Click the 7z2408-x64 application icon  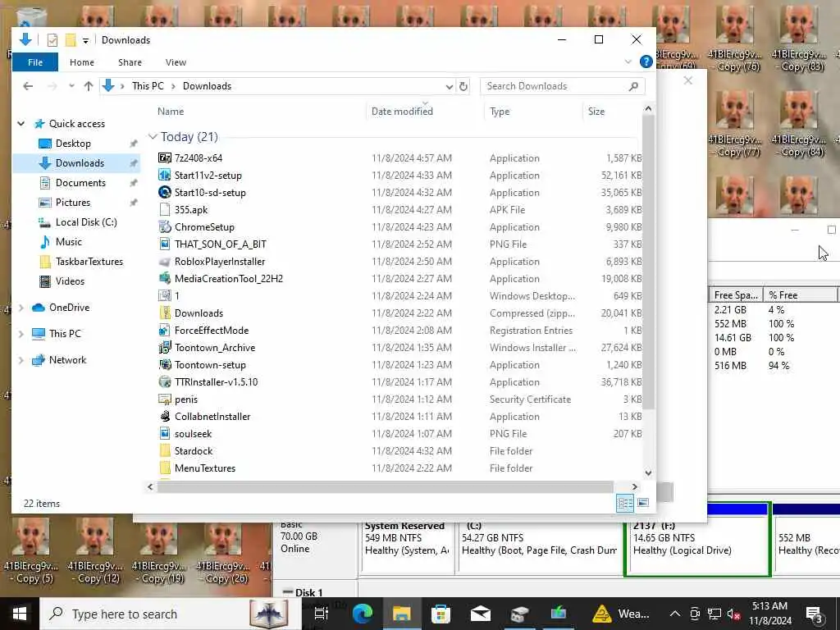point(164,158)
